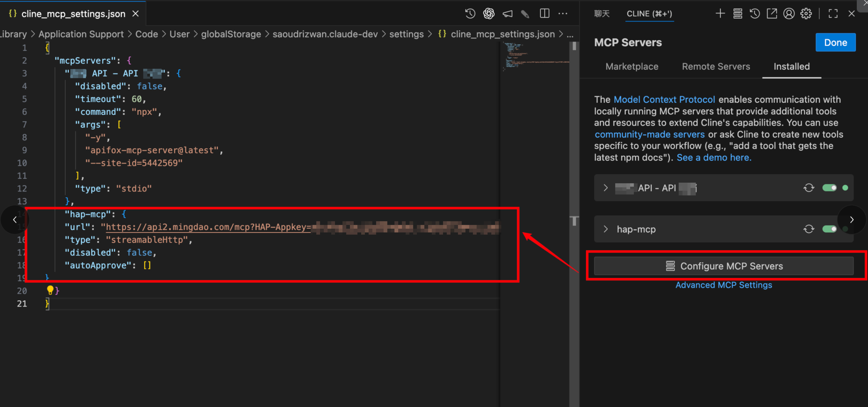
Task: Toggle off the hap-mcp server switch
Action: pyautogui.click(x=829, y=229)
